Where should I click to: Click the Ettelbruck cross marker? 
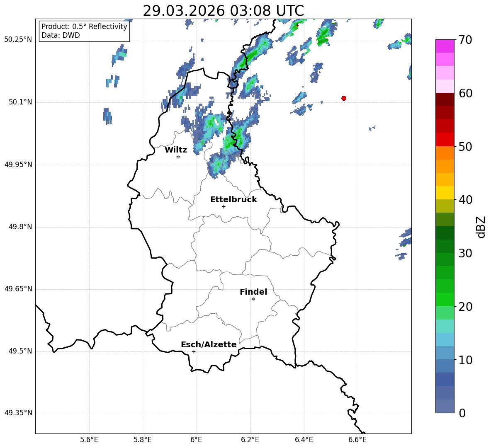(224, 206)
